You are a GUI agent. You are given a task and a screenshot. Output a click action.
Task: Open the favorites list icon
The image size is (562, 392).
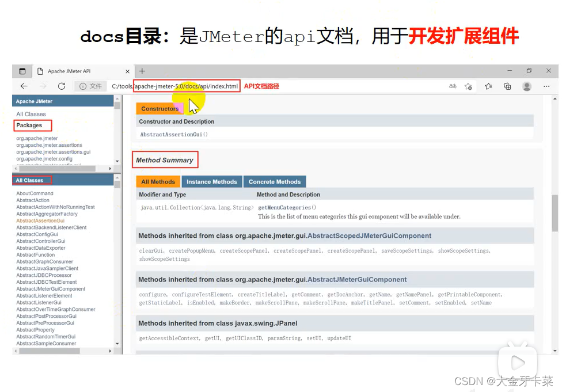point(488,86)
